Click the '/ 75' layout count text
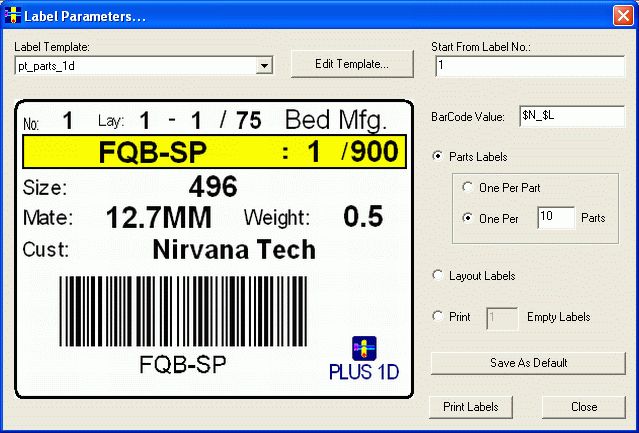 point(240,121)
